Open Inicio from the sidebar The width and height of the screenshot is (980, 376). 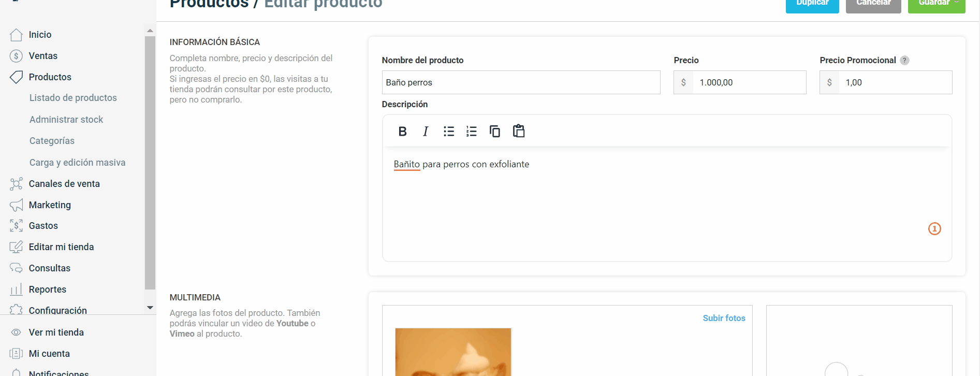[x=40, y=35]
